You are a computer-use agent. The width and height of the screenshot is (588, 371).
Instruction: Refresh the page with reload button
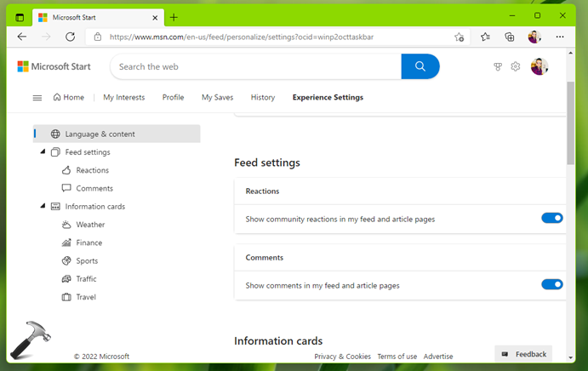[x=70, y=37]
